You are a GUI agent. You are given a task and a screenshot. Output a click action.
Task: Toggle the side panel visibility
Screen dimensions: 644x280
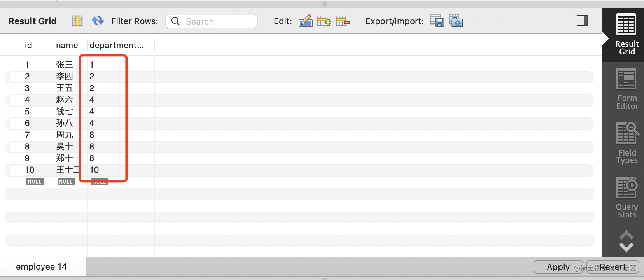[582, 21]
